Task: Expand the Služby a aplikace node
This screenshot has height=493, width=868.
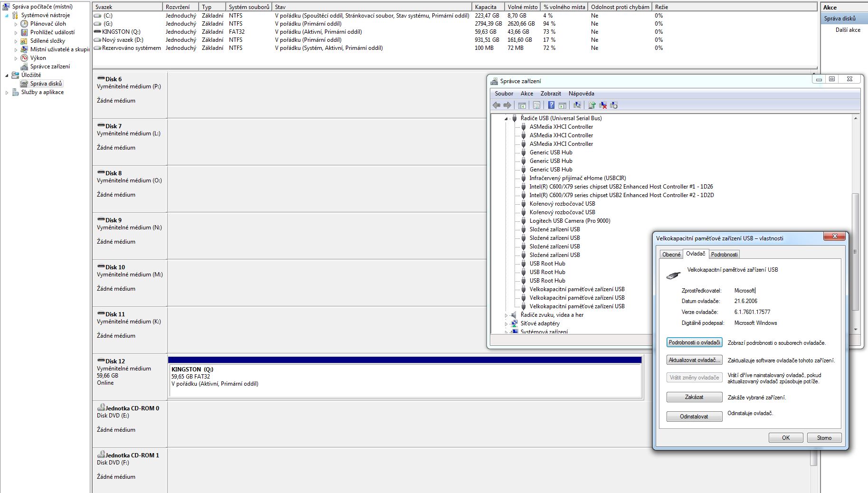Action: point(7,93)
